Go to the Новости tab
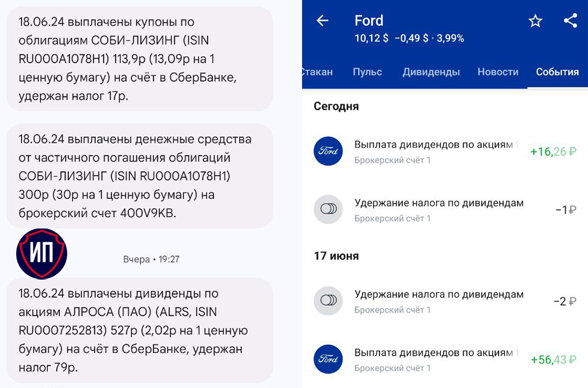 pos(498,72)
